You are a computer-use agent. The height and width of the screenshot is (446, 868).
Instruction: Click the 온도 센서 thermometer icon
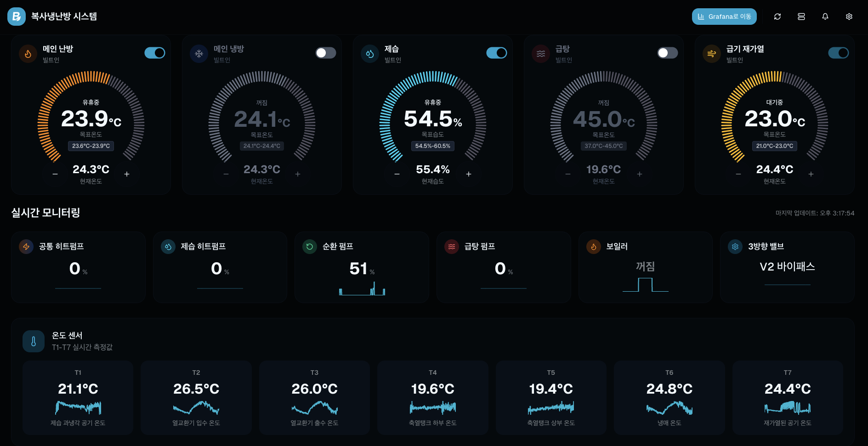34,341
